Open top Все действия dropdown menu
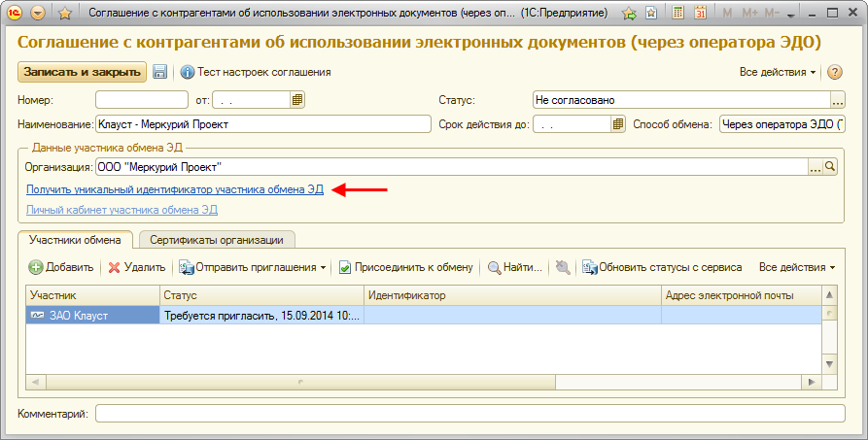 pos(778,72)
